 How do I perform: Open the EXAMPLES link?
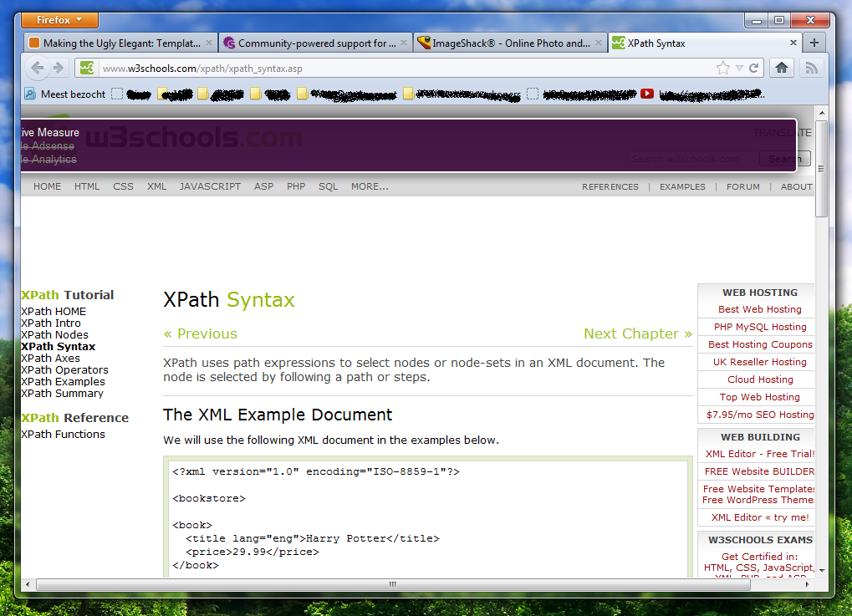click(x=682, y=187)
